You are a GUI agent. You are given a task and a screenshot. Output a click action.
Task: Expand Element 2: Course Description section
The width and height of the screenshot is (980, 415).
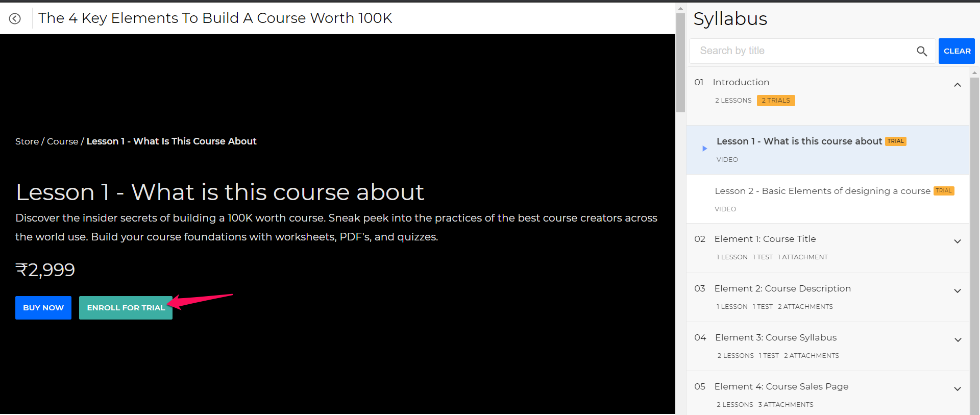pyautogui.click(x=957, y=291)
